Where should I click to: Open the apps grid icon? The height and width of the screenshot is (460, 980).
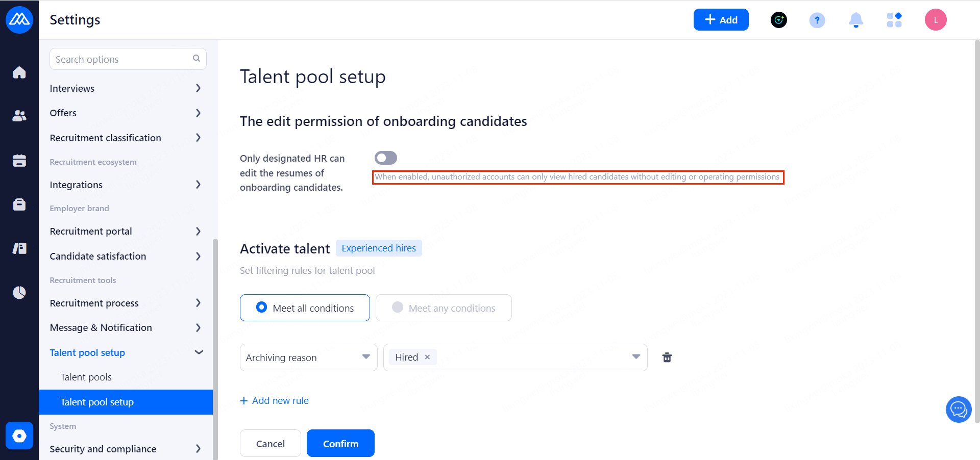point(894,20)
